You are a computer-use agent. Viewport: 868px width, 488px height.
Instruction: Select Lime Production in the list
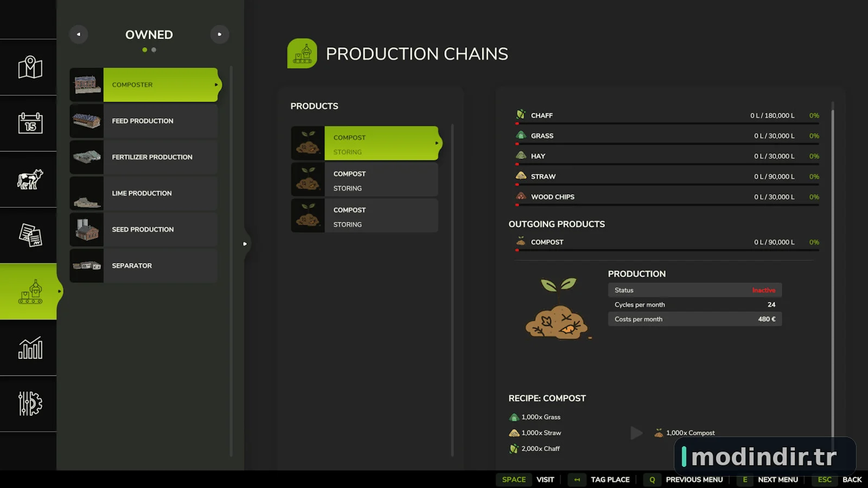click(144, 193)
